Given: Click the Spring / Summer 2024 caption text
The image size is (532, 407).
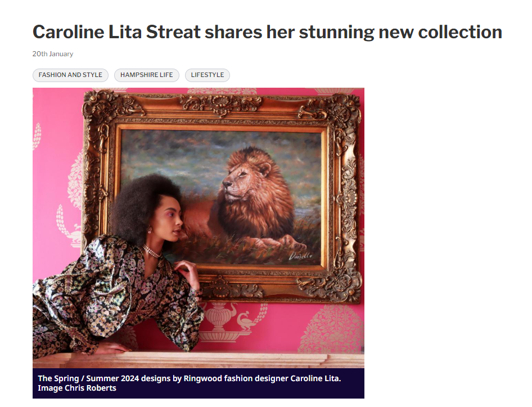Looking at the screenshot, I should pyautogui.click(x=190, y=378).
